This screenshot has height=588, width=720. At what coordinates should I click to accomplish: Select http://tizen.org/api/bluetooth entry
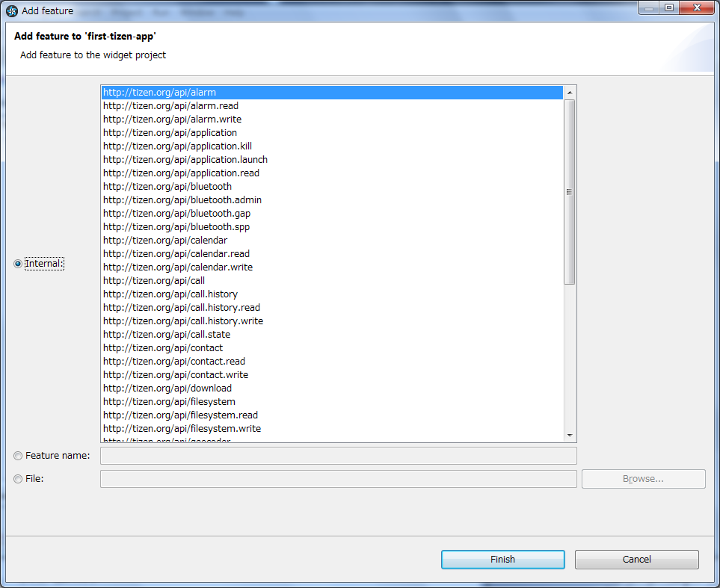(333, 187)
